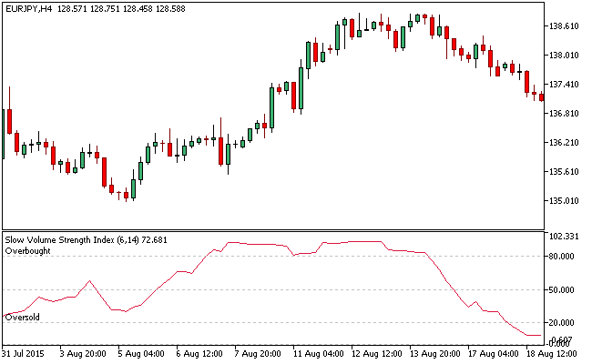Click the last red candle on chart
This screenshot has width=592, height=364.
(x=541, y=96)
